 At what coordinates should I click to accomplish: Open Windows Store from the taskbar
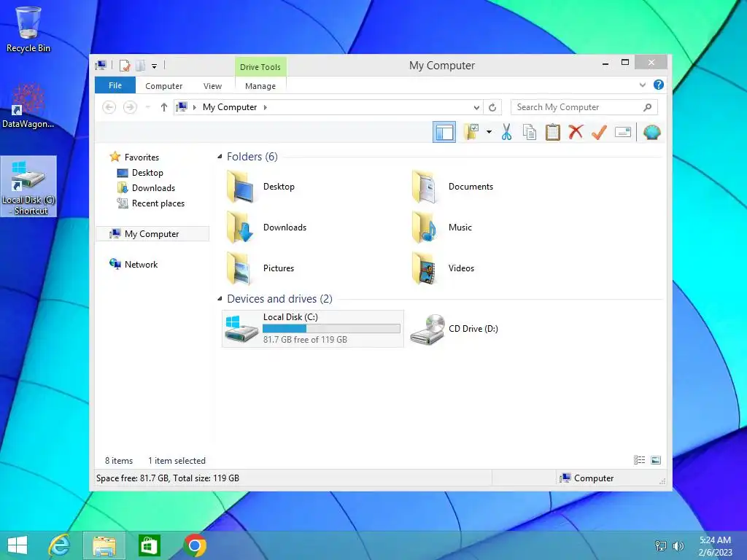149,545
